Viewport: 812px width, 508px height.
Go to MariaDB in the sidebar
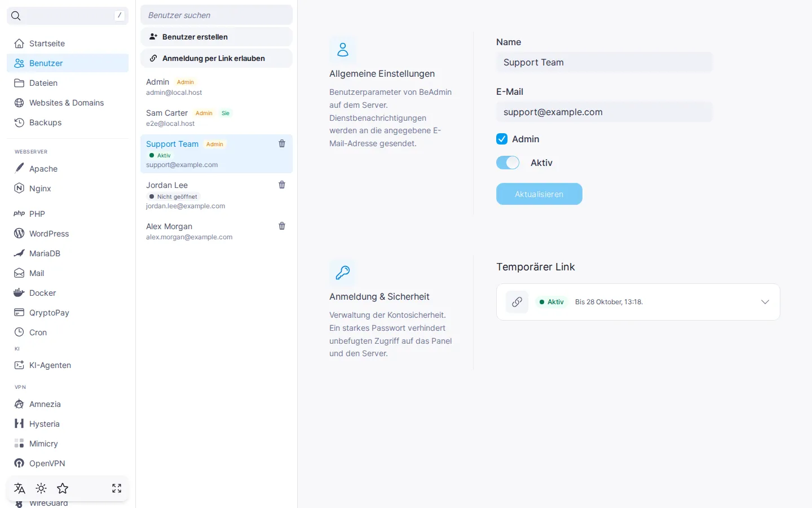pos(68,253)
